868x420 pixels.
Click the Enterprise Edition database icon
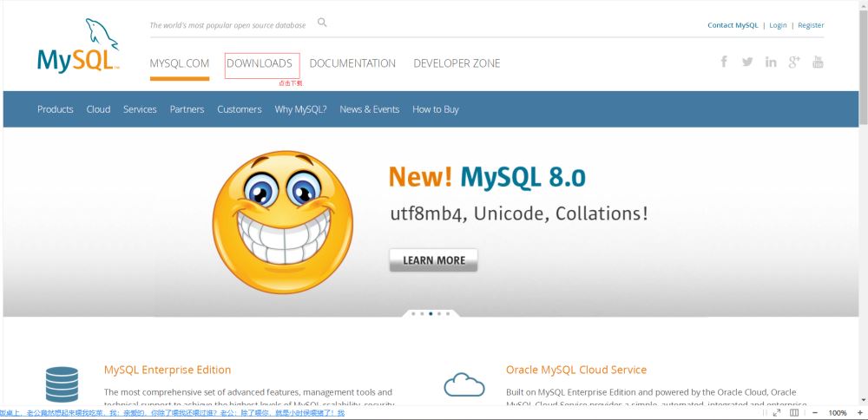click(x=62, y=384)
